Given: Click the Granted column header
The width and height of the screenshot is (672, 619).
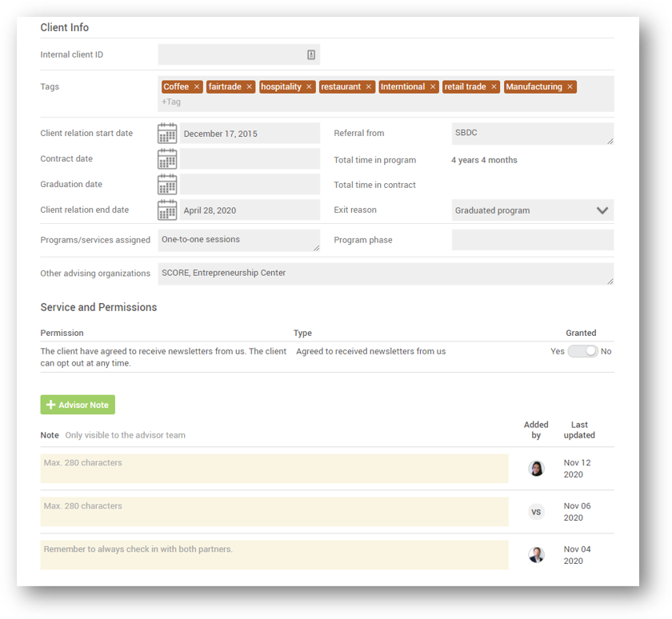Looking at the screenshot, I should click(x=581, y=333).
